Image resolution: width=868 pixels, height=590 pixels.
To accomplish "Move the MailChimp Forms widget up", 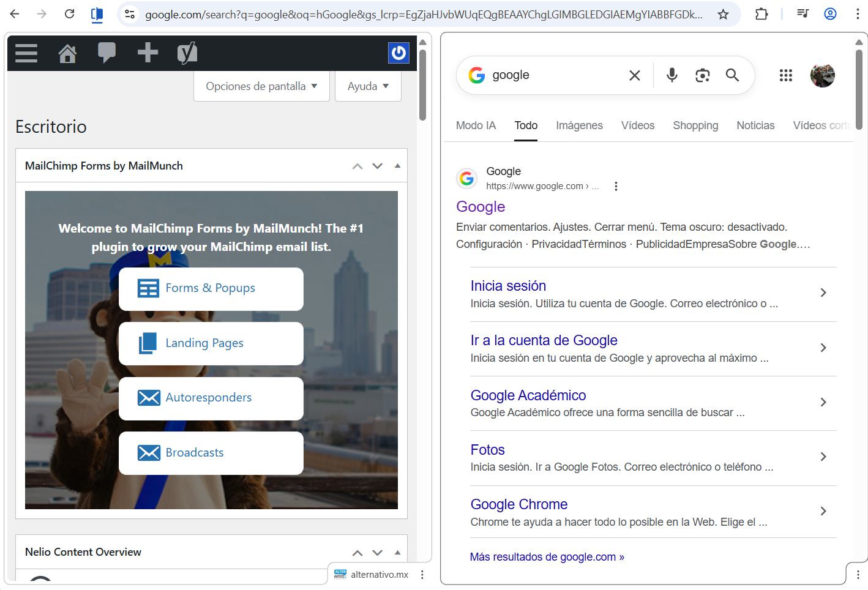I will pyautogui.click(x=357, y=166).
